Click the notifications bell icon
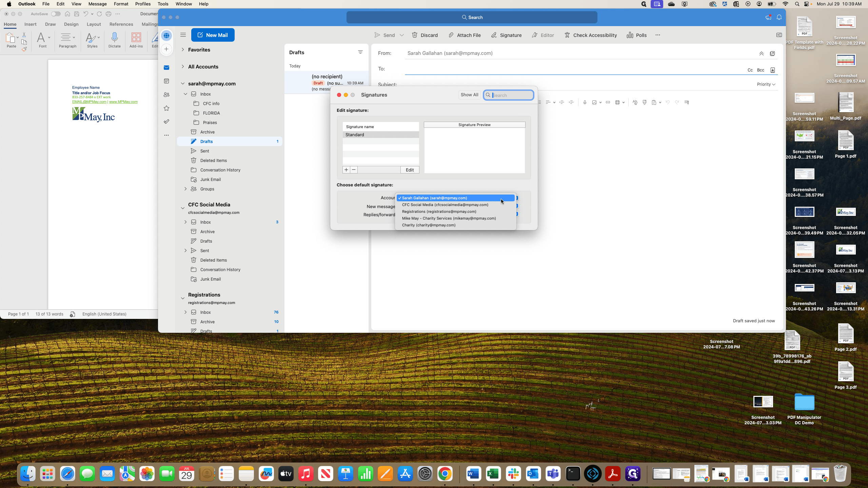This screenshot has height=488, width=868. 779,17
